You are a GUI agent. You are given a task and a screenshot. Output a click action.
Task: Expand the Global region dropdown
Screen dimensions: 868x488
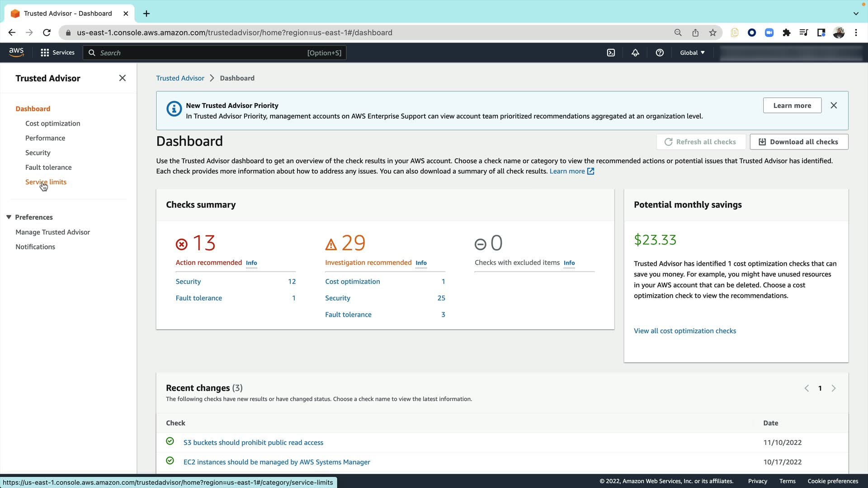[x=692, y=53]
